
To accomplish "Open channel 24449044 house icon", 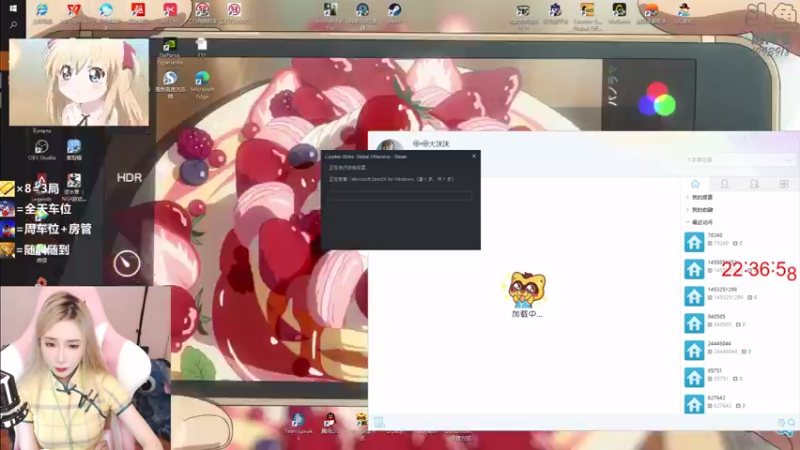I will [x=694, y=350].
